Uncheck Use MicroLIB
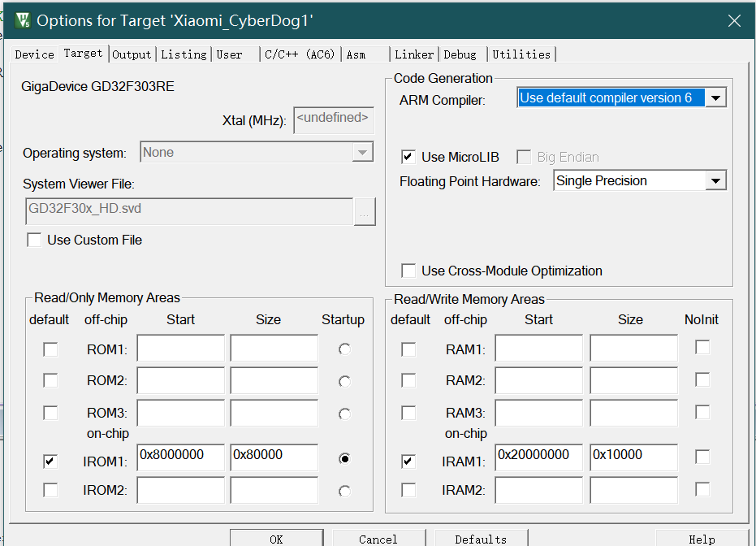This screenshot has width=756, height=546. click(408, 157)
